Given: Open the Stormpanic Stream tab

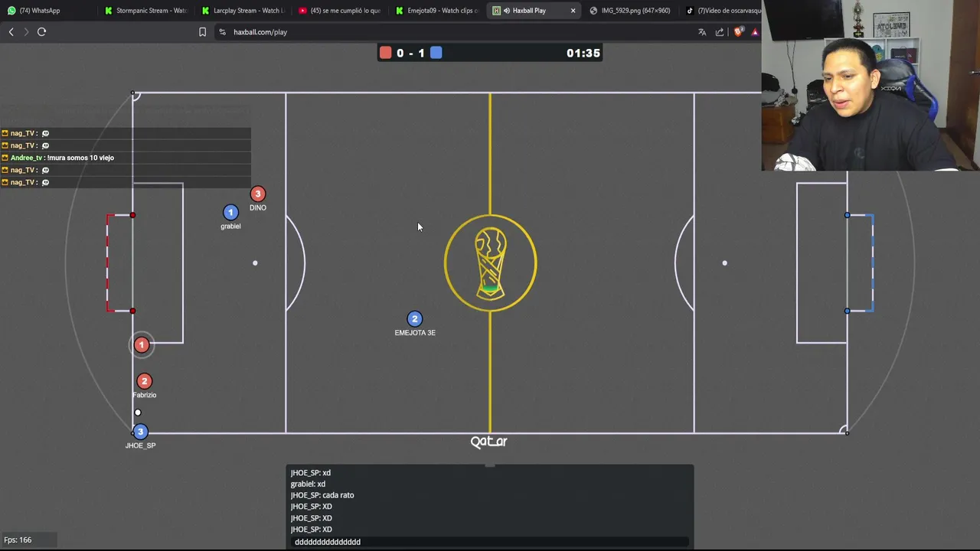Looking at the screenshot, I should 145,11.
